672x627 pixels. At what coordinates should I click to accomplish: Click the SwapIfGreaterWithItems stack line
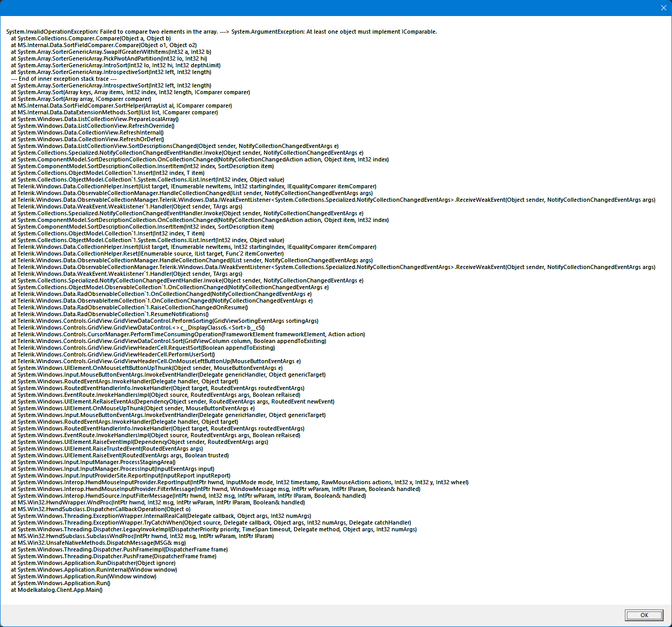point(111,52)
